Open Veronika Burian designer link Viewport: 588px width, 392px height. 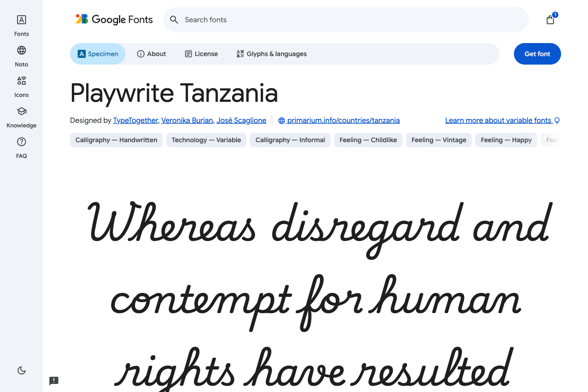click(187, 120)
